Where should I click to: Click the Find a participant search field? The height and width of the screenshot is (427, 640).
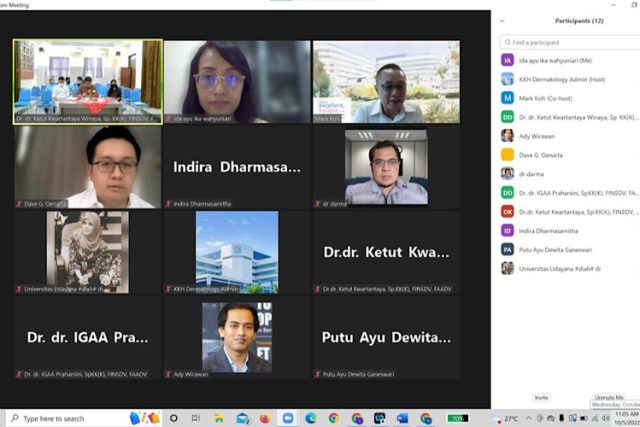click(570, 42)
